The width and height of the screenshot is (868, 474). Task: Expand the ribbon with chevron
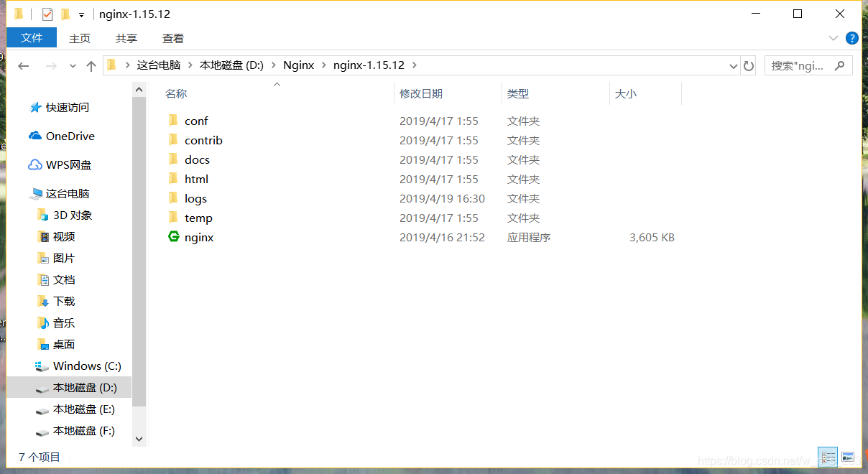(834, 38)
